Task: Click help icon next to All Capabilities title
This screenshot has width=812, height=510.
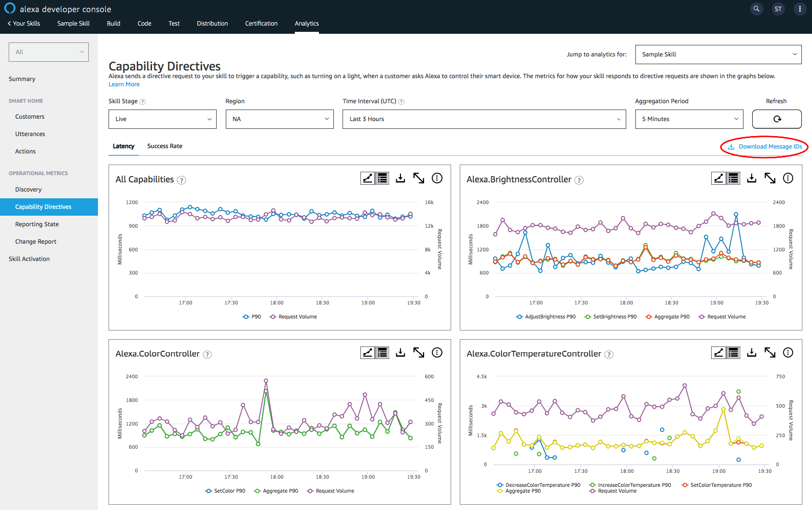Action: click(181, 180)
